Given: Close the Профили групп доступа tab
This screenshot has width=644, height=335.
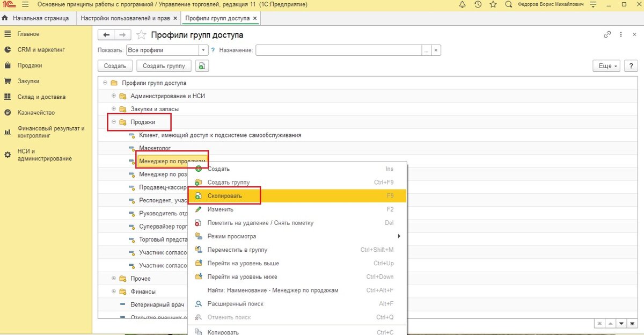Looking at the screenshot, I should tap(255, 18).
